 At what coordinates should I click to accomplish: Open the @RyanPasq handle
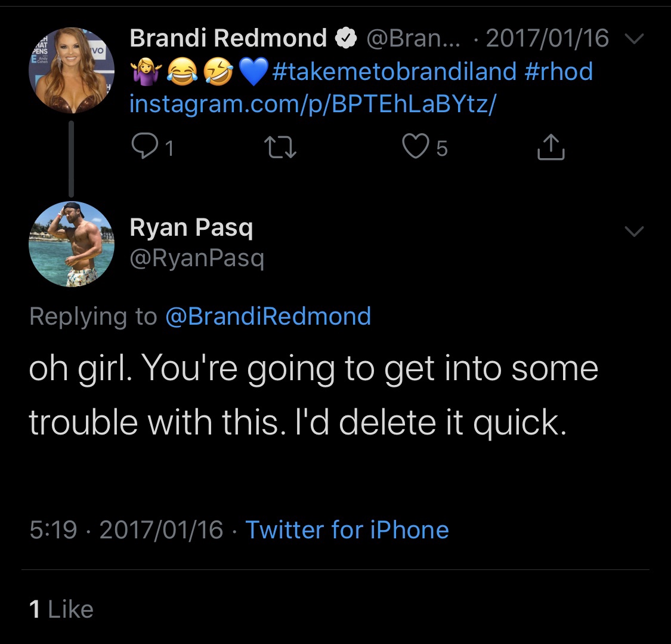[196, 258]
